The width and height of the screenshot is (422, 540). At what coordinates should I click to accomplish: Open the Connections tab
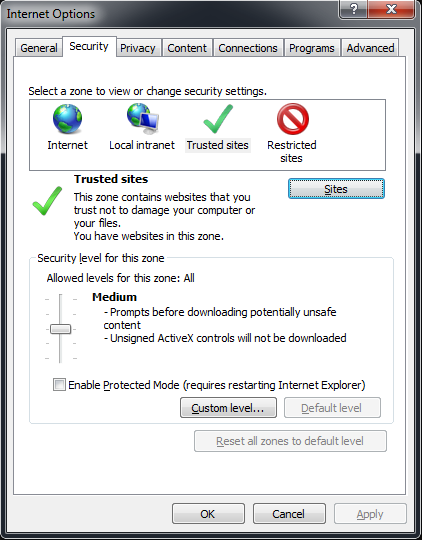click(248, 48)
